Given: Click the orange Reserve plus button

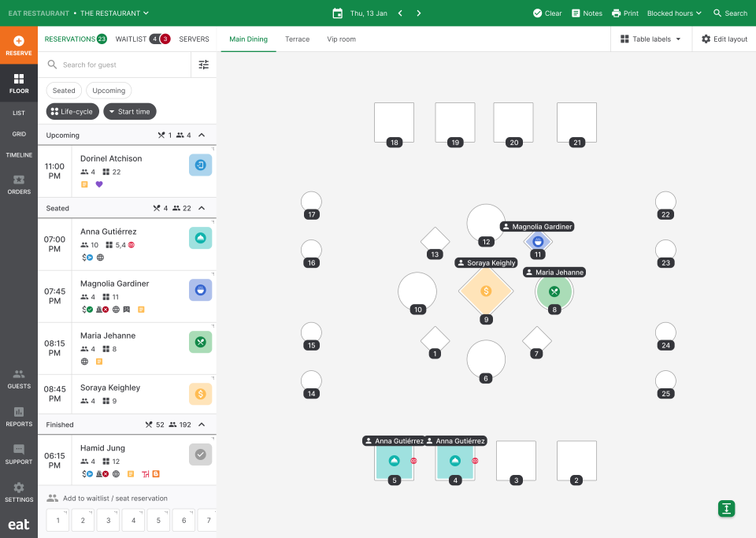Looking at the screenshot, I should coord(19,45).
